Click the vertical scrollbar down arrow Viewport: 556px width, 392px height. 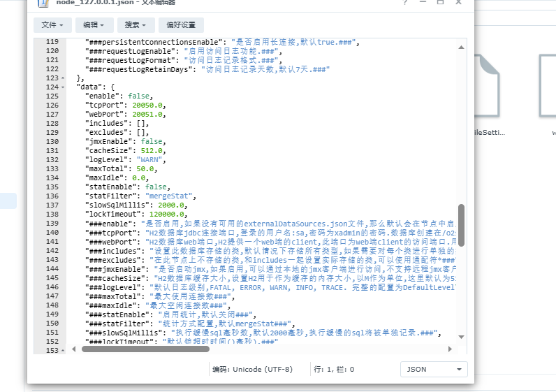click(x=461, y=337)
